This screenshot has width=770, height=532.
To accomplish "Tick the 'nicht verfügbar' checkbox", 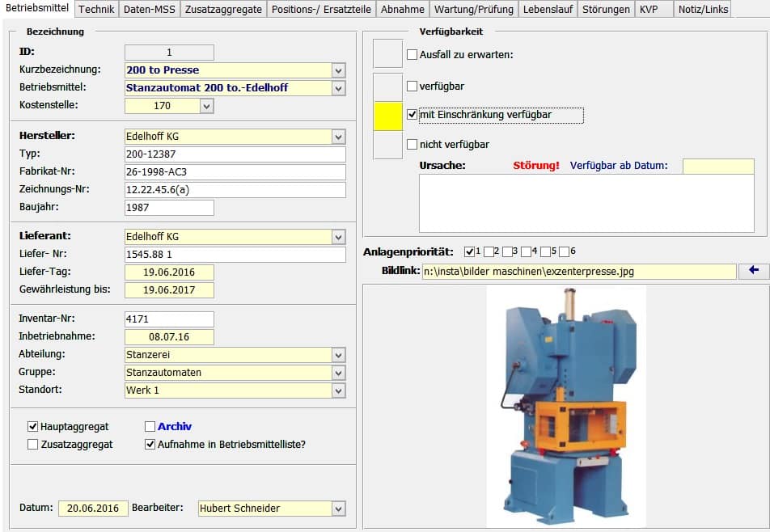I will 412,145.
